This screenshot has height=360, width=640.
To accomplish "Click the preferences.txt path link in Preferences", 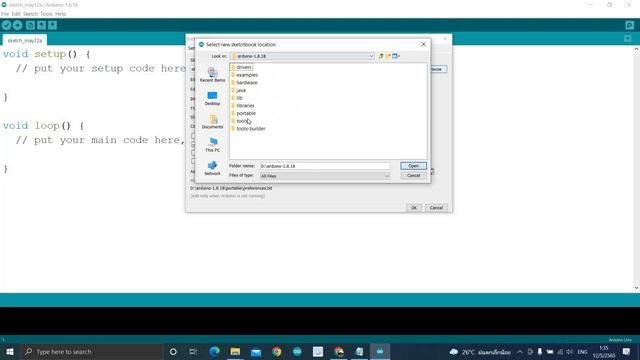I will click(231, 188).
